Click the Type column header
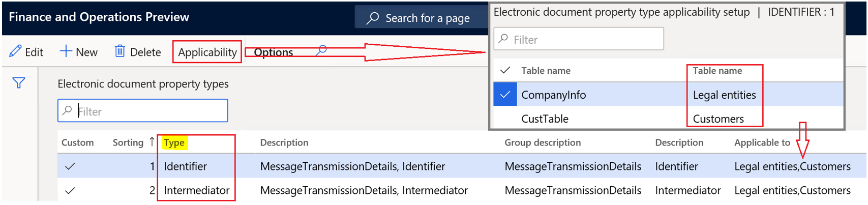Screen dimensions: 868x205 (x=174, y=142)
